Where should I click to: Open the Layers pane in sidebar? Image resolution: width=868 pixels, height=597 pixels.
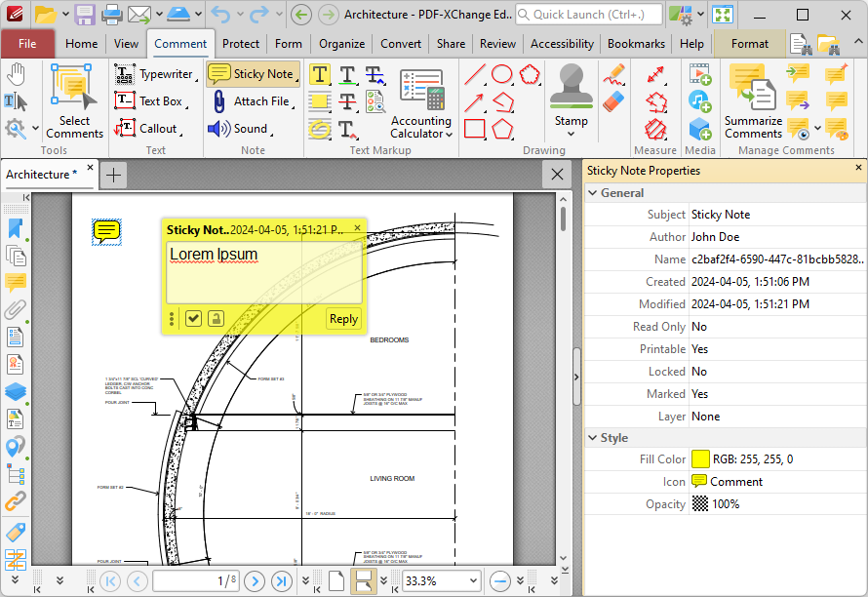pyautogui.click(x=16, y=391)
